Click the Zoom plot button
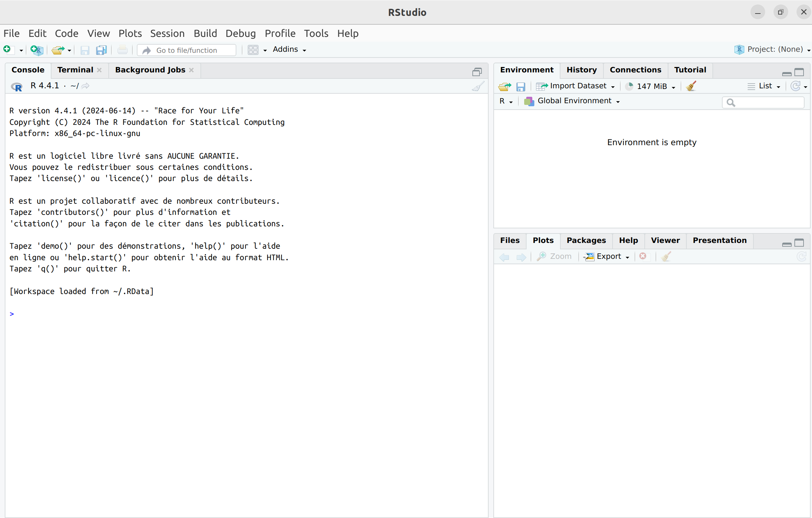The height and width of the screenshot is (518, 812). click(554, 256)
